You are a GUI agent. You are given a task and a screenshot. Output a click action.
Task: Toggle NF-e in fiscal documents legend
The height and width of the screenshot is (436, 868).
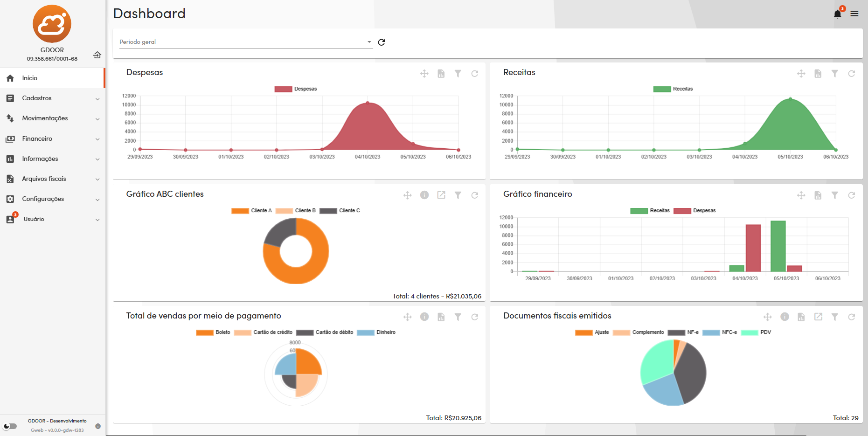[683, 332]
